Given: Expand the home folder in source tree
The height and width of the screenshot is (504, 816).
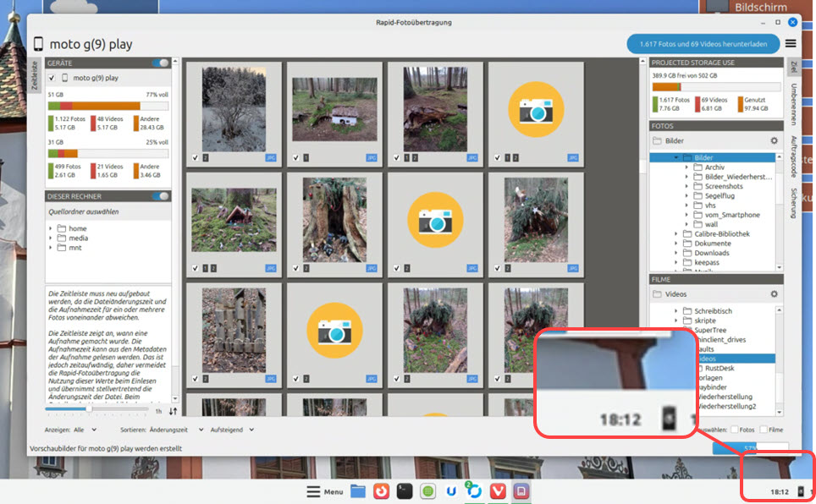Looking at the screenshot, I should (x=52, y=228).
